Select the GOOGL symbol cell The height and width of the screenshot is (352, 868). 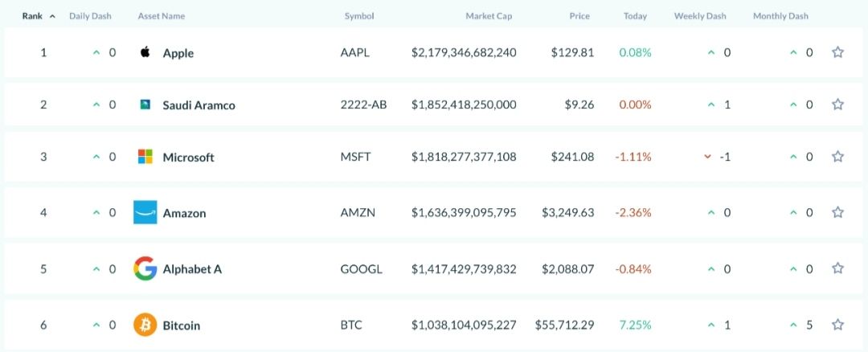pyautogui.click(x=361, y=269)
